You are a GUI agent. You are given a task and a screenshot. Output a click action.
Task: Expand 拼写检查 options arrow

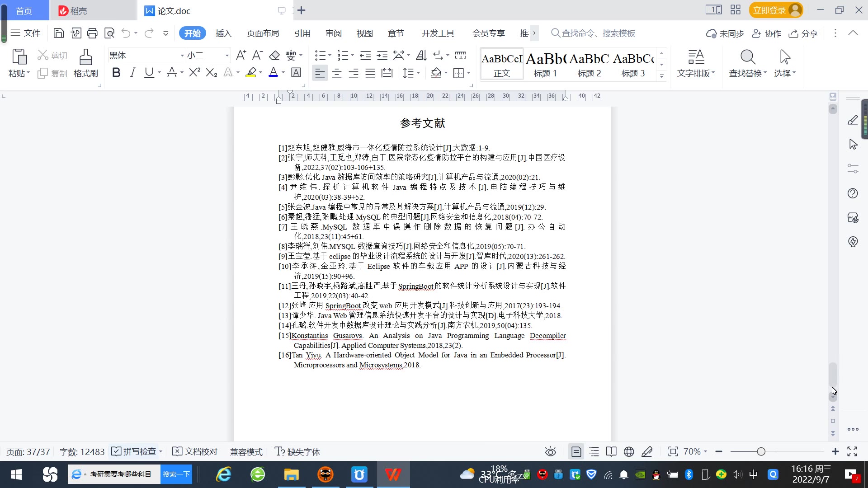tap(160, 451)
